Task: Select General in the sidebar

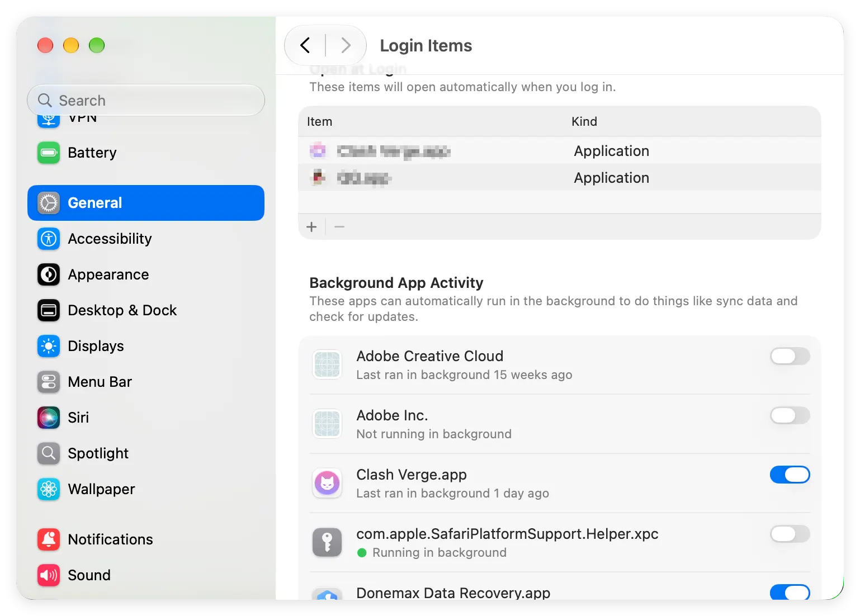Action: 146,203
